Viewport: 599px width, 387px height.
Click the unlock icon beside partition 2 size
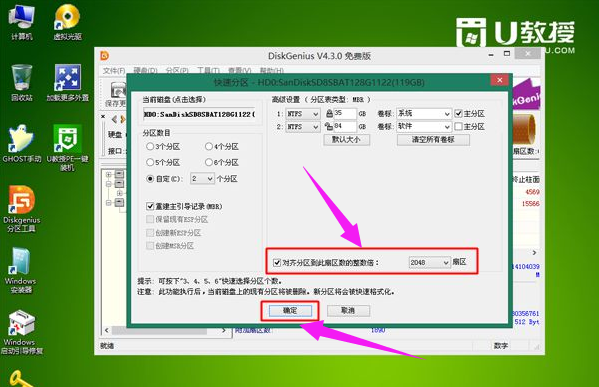coord(329,126)
